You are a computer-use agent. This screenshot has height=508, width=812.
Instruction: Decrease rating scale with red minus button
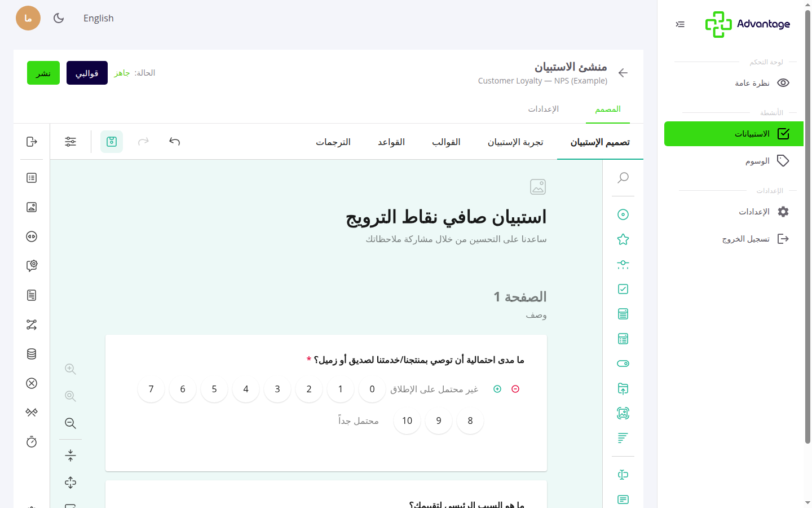click(x=515, y=389)
